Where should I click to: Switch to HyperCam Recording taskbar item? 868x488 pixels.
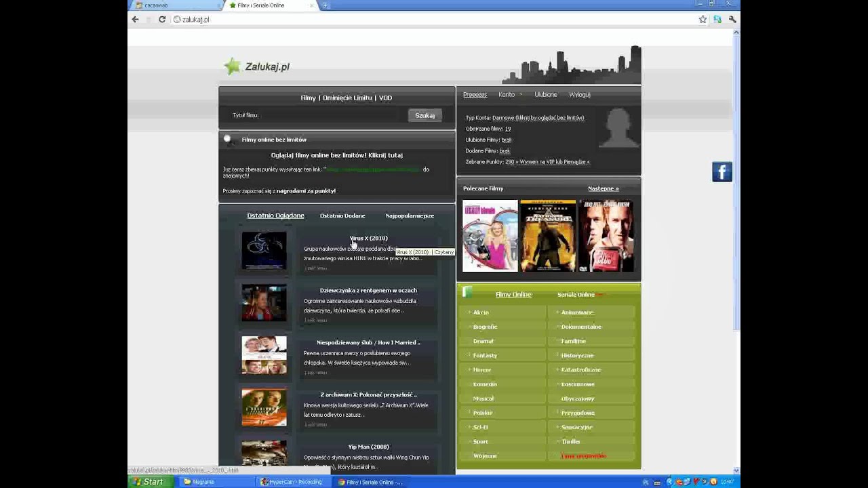(296, 482)
